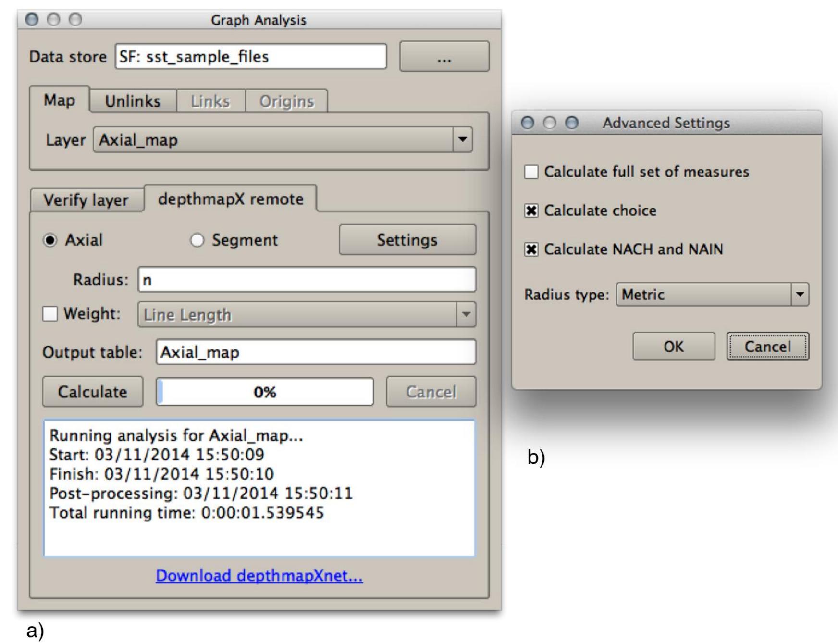Close the Advanced Settings window
This screenshot has width=838, height=644.
tap(528, 123)
